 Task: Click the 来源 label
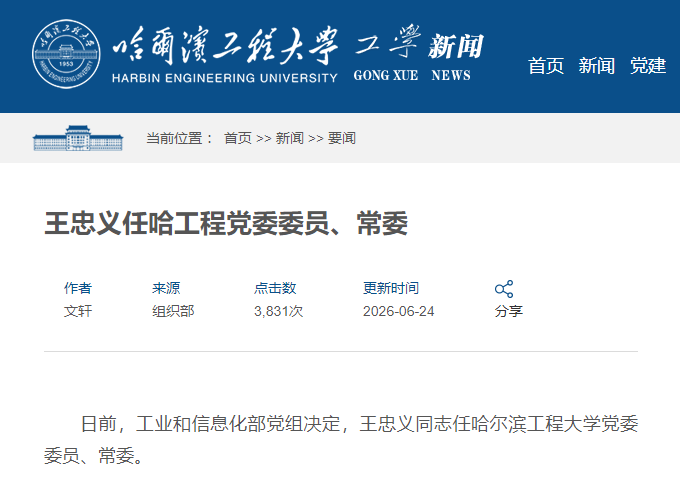pyautogui.click(x=166, y=288)
